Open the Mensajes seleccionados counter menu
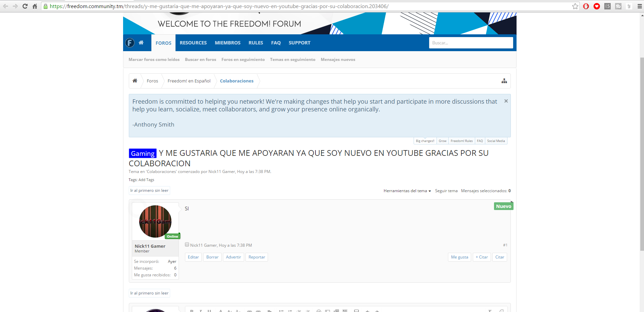644x312 pixels. click(486, 191)
